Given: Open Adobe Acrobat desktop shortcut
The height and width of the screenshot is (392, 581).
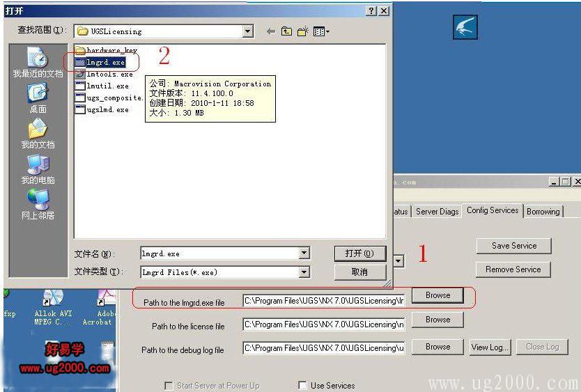Looking at the screenshot, I should click(x=100, y=308).
